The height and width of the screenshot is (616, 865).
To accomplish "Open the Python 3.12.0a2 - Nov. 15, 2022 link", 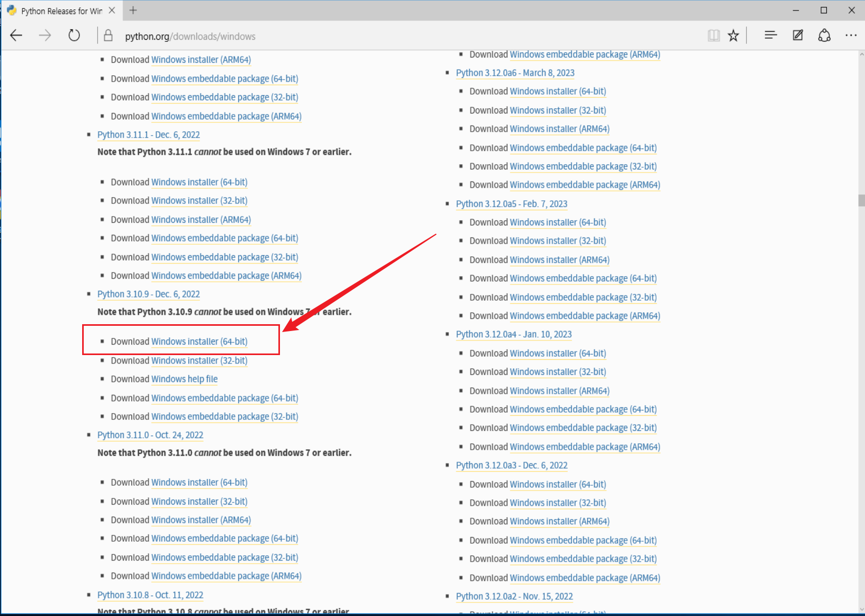I will point(514,597).
